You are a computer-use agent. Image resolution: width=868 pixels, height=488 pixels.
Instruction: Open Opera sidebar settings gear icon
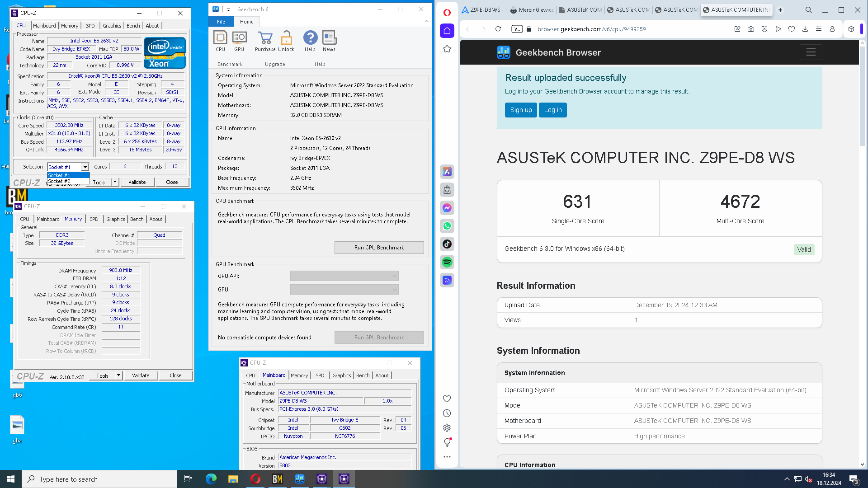[447, 428]
